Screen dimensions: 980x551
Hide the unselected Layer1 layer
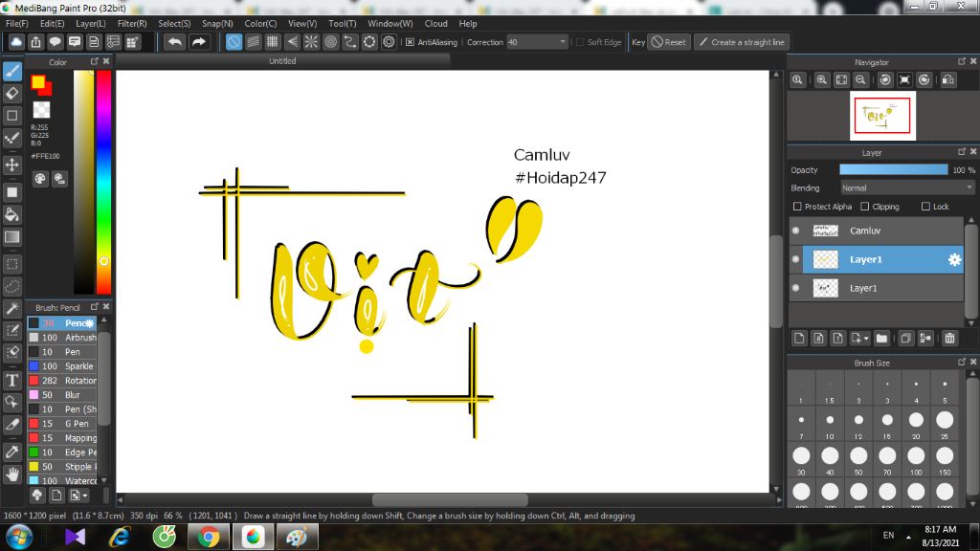pyautogui.click(x=795, y=288)
